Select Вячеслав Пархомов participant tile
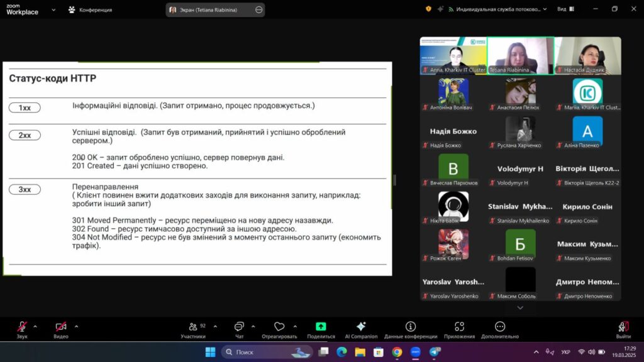Viewport: 644px width, 362px height. 453,169
